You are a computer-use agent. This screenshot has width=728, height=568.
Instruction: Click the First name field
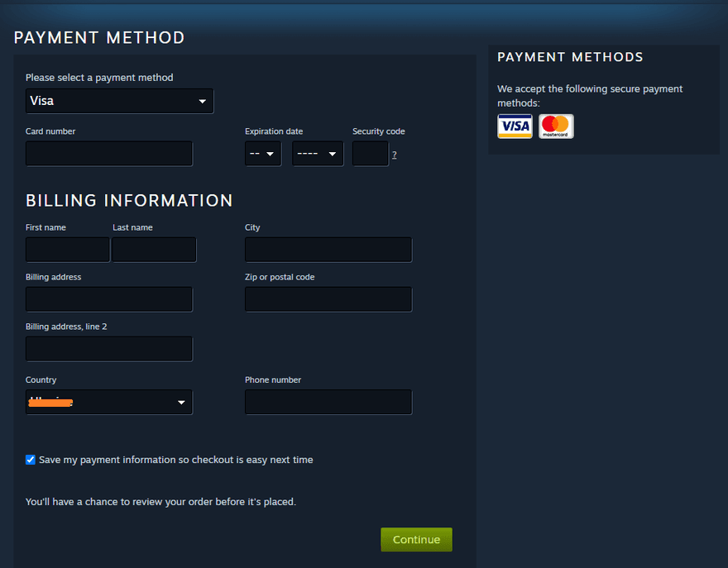68,250
